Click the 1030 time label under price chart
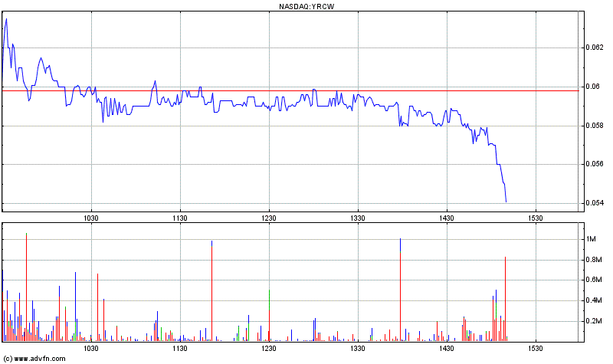This screenshot has width=613, height=364. 91,218
